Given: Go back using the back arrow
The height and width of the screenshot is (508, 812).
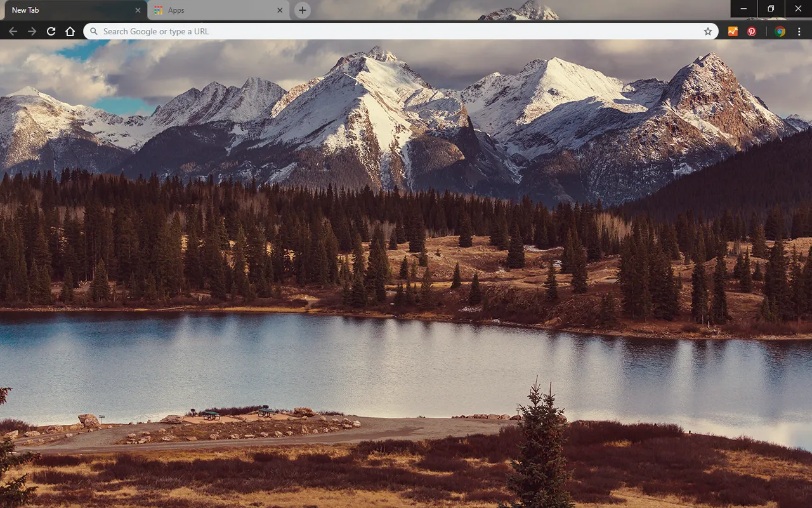Looking at the screenshot, I should [13, 31].
